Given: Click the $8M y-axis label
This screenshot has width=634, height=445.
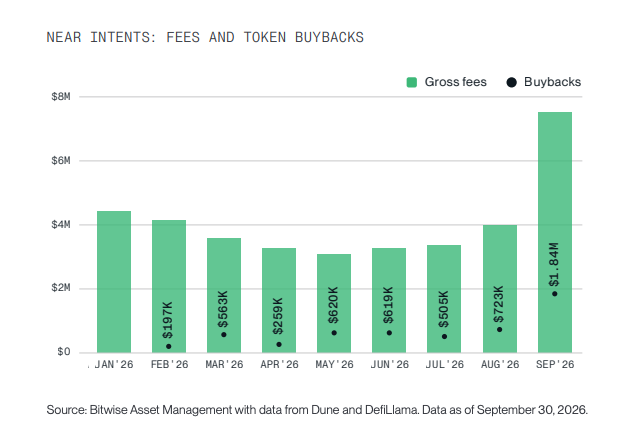Looking at the screenshot, I should 61,97.
